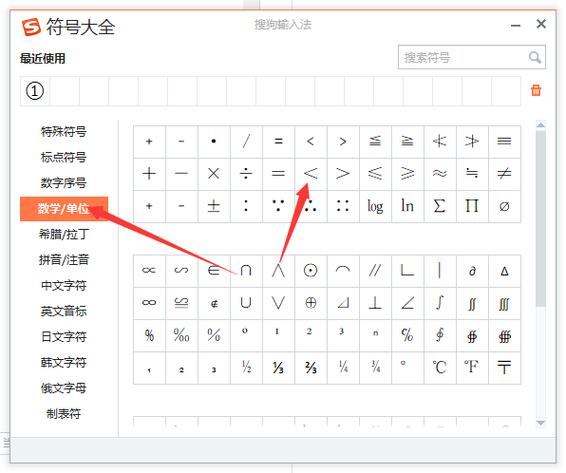The image size is (566, 473).
Task: Click the Sogou logo icon
Action: [31, 27]
